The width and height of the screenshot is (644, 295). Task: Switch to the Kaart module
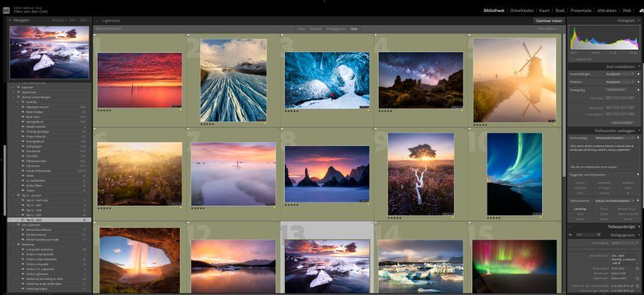[544, 10]
